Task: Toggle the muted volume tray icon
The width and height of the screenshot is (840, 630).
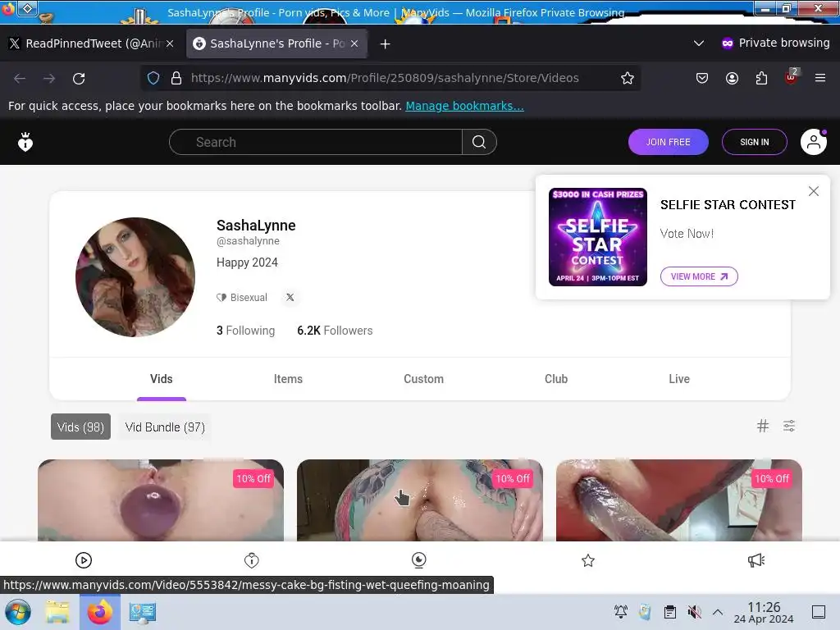Action: [694, 612]
